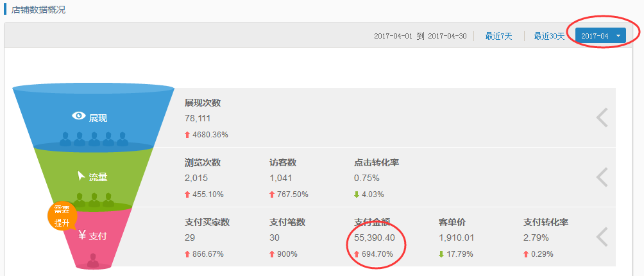Screen dimensions: 644x276
Task: Click the 支付转化率 value 2.79%
Action: tap(536, 237)
